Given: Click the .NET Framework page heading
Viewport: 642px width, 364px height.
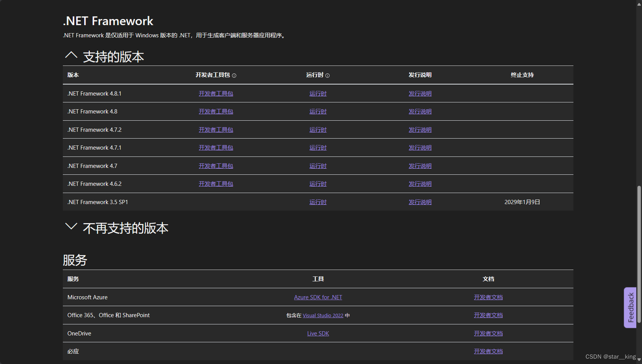Looking at the screenshot, I should pos(108,21).
